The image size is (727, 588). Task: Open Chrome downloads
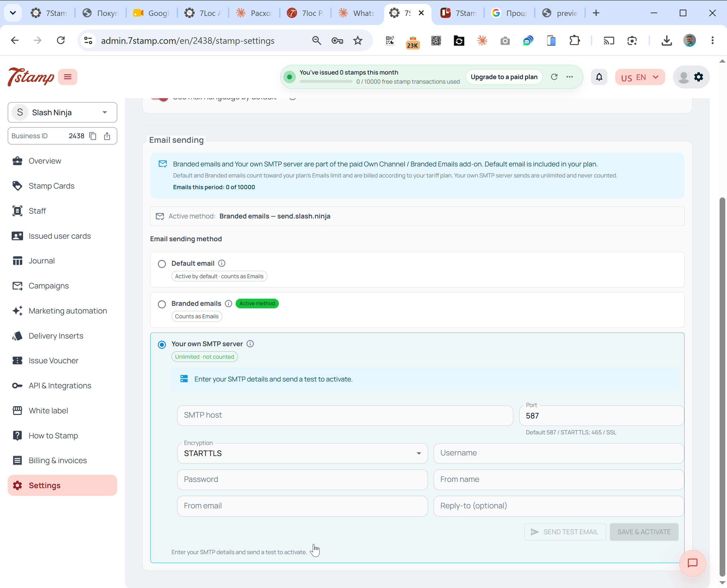coord(666,41)
